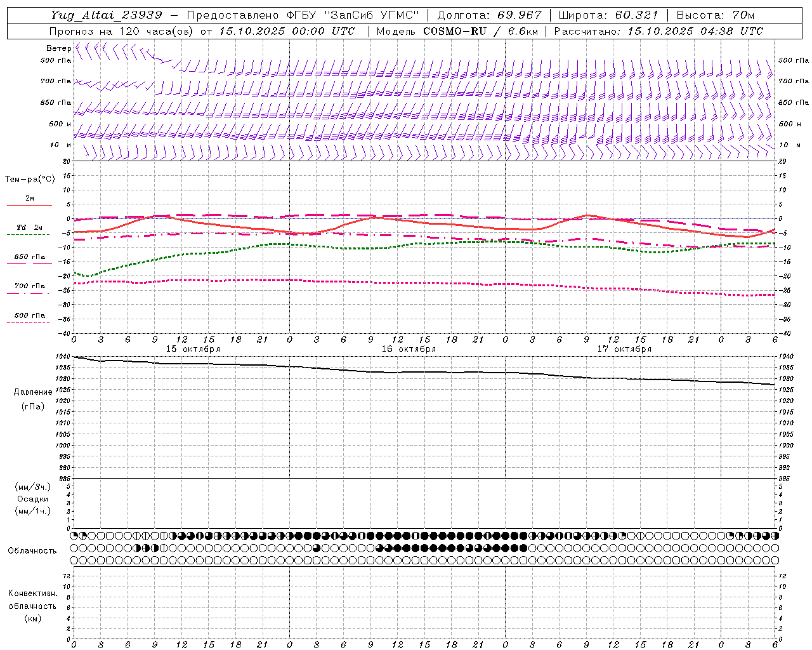Click the 'Тем-ра(°C)' temperature panel label
This screenshot has width=812, height=650.
pyautogui.click(x=30, y=180)
